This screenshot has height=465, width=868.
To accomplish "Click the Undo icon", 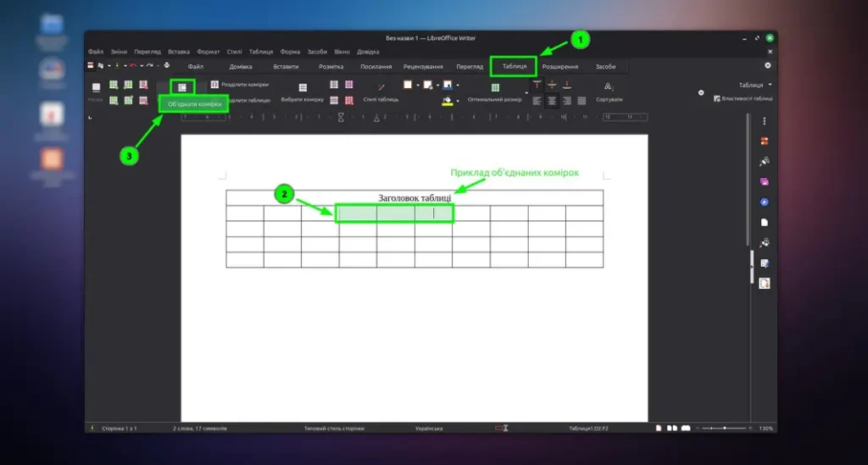I will coord(133,65).
